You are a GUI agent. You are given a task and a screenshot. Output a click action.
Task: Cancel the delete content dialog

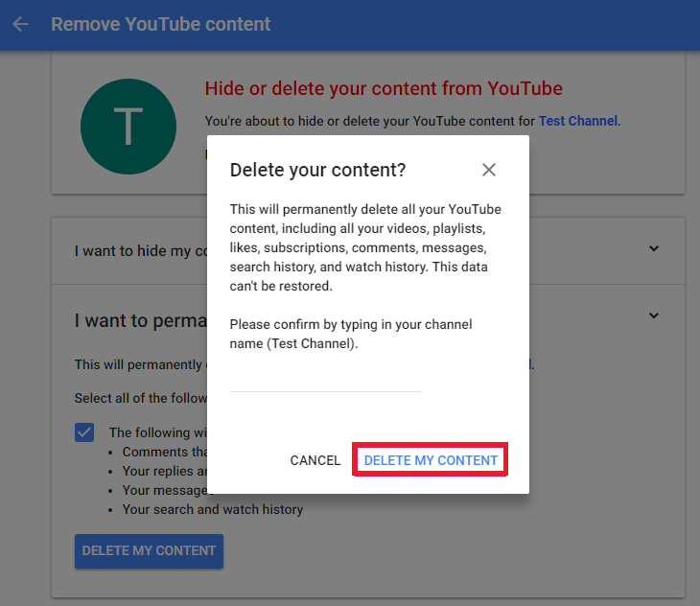(x=315, y=460)
